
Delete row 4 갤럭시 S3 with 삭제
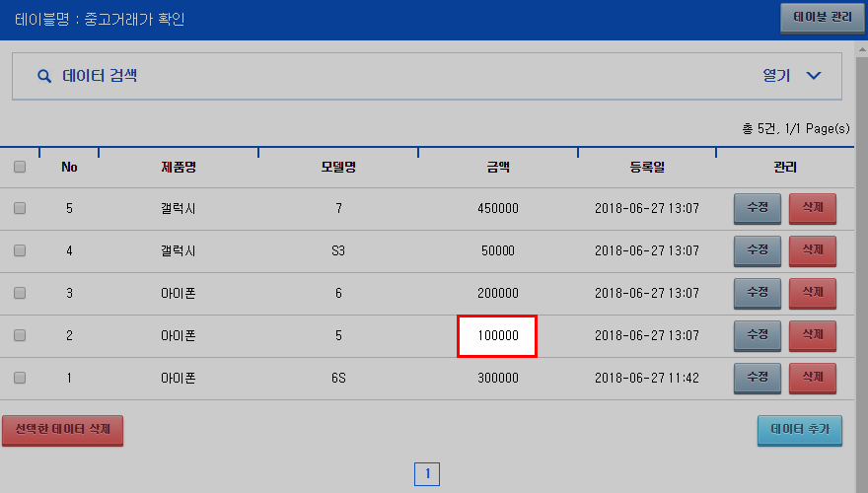coord(813,250)
